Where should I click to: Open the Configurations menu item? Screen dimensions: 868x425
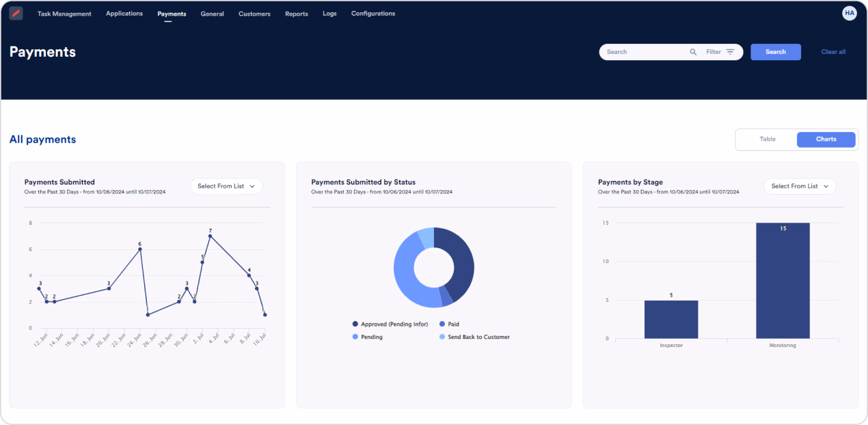coord(372,13)
